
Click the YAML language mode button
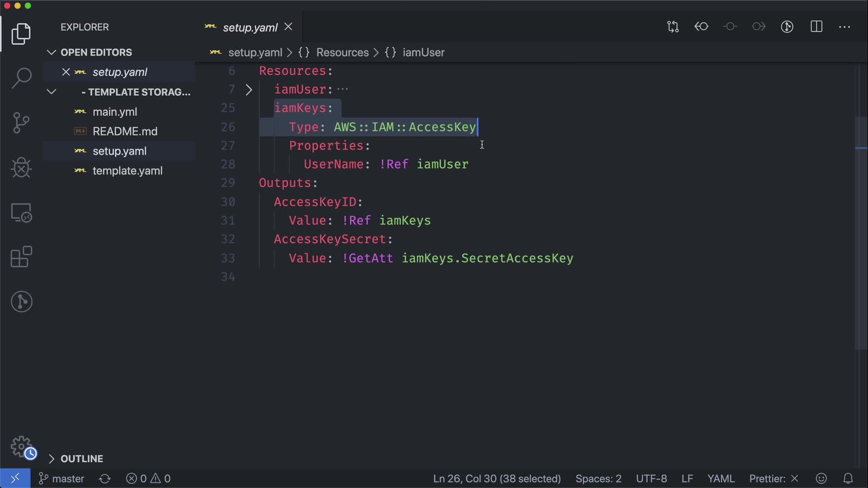[x=721, y=479]
